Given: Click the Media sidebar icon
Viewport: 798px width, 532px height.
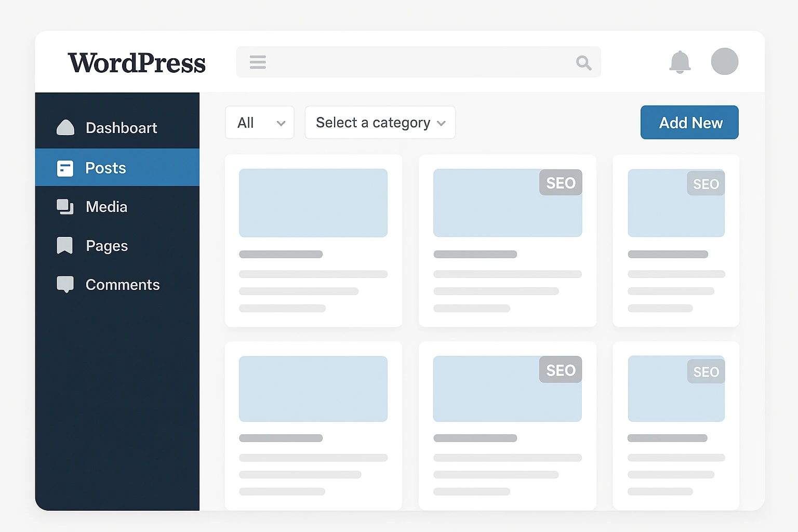Looking at the screenshot, I should 65,207.
